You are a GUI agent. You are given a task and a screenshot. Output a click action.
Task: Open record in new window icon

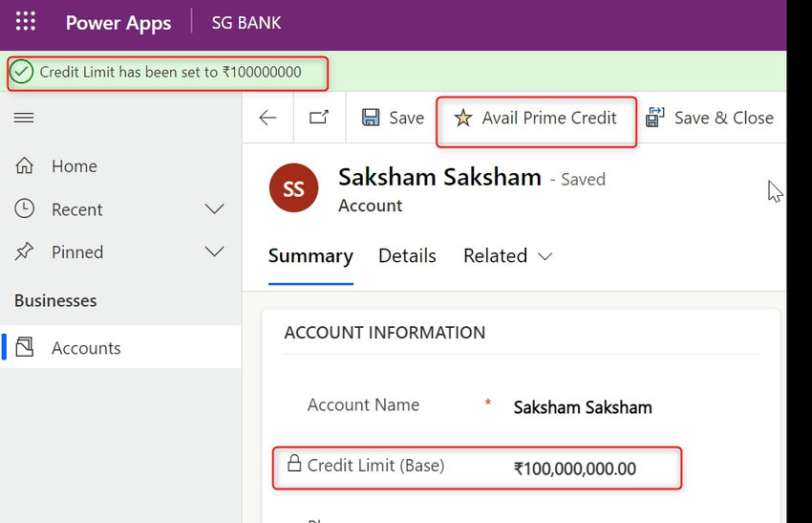click(x=318, y=118)
